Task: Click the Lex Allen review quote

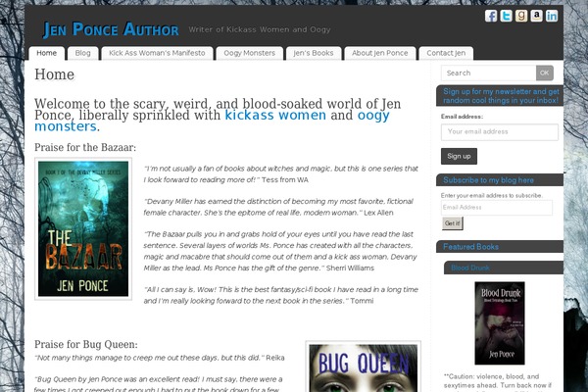Action: [x=278, y=207]
